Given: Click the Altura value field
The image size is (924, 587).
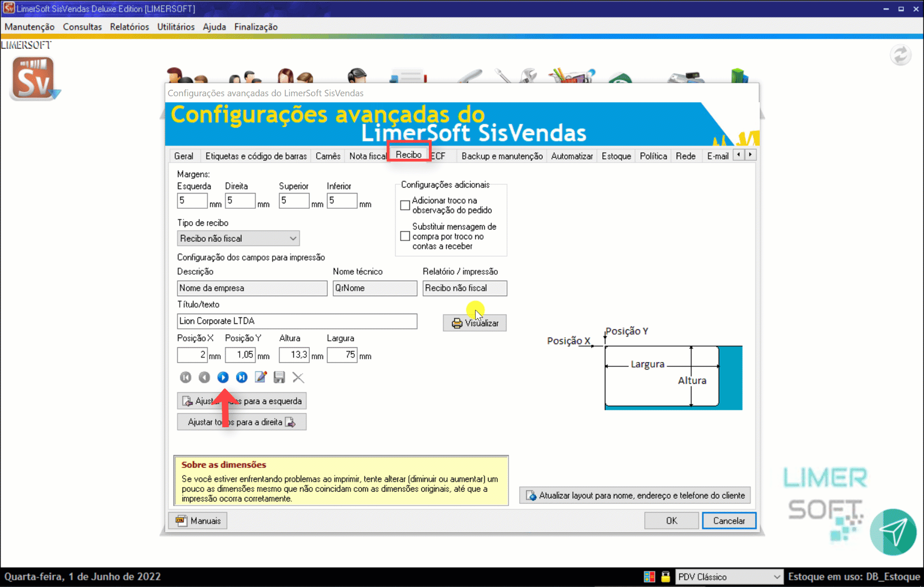Looking at the screenshot, I should 294,355.
